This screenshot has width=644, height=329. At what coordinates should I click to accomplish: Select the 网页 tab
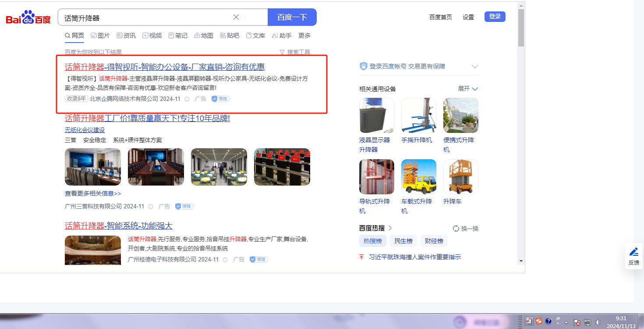[x=74, y=36]
